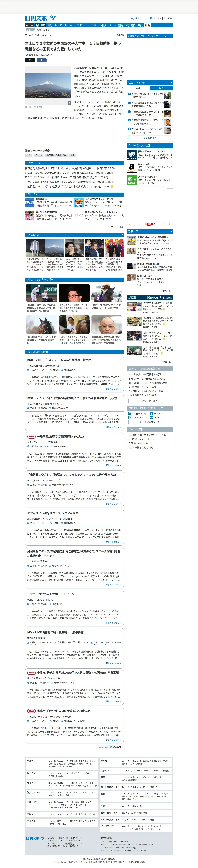198x868 pixels.
Task: Open Instagram icon in SNS box
Action: [130, 417]
